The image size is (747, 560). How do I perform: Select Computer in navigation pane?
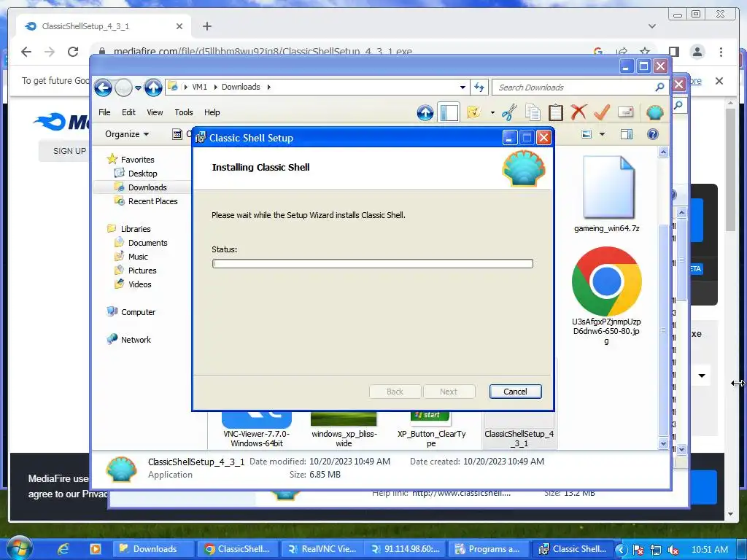138,312
